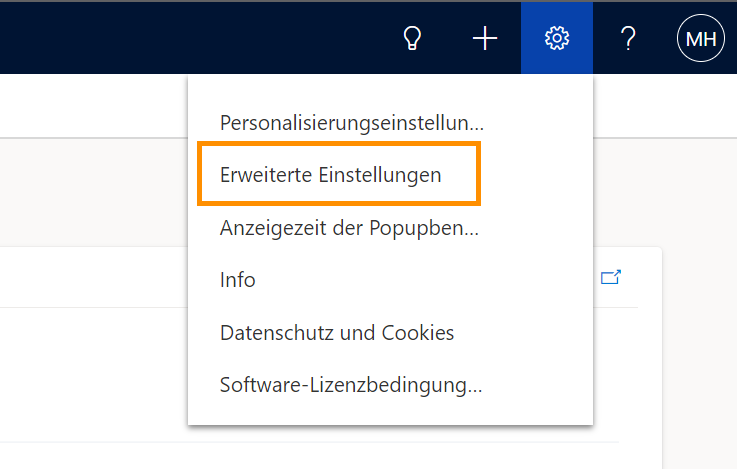
Task: Expand the MH profile menu
Action: coord(701,38)
